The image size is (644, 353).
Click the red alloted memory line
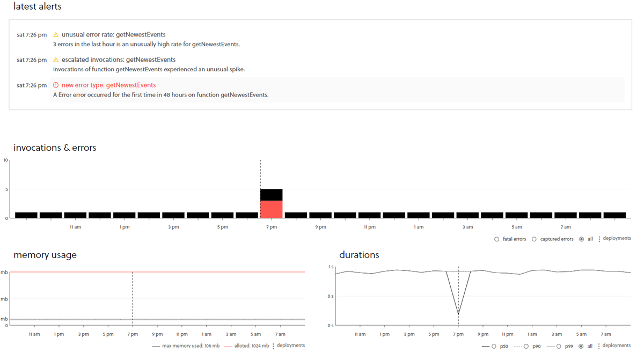158,272
